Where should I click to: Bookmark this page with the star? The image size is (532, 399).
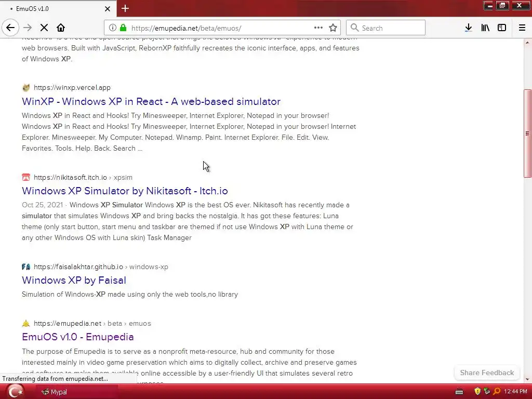click(333, 28)
